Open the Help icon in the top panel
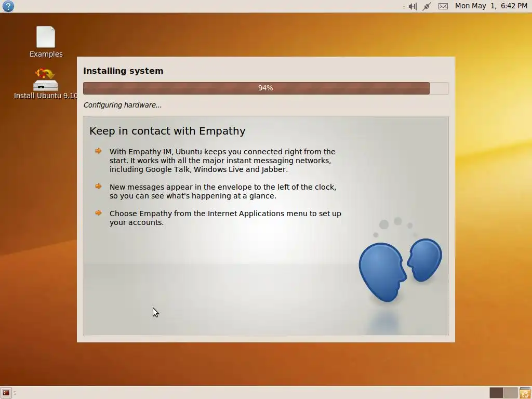The height and width of the screenshot is (399, 532). (8, 6)
